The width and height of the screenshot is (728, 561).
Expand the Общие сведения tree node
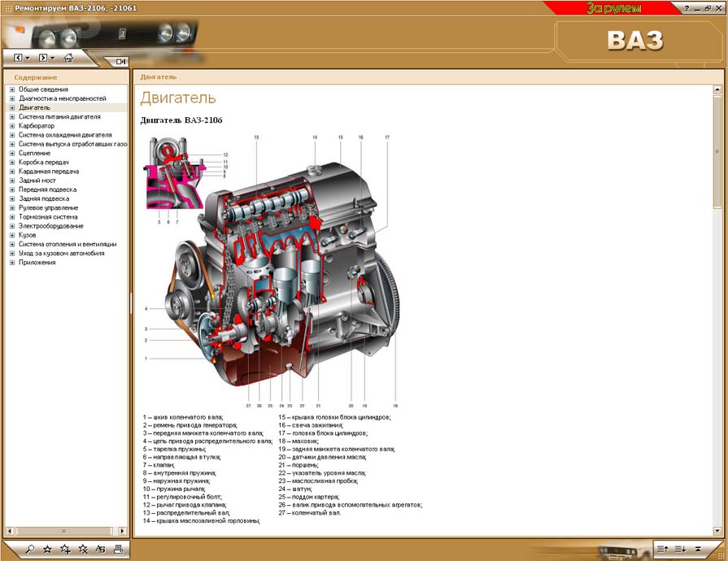pyautogui.click(x=12, y=89)
